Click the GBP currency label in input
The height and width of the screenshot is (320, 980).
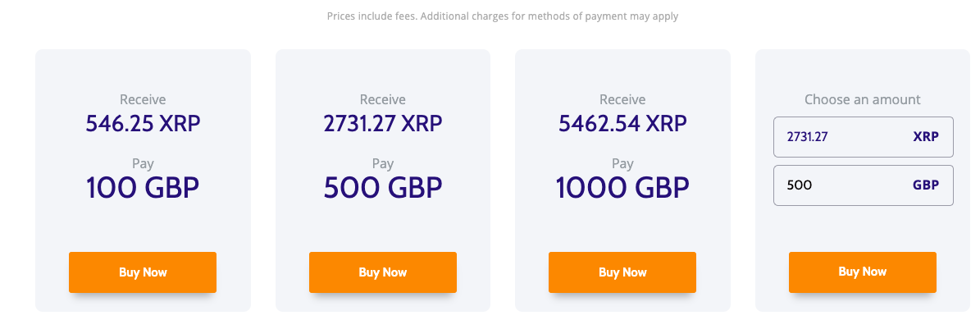[926, 185]
